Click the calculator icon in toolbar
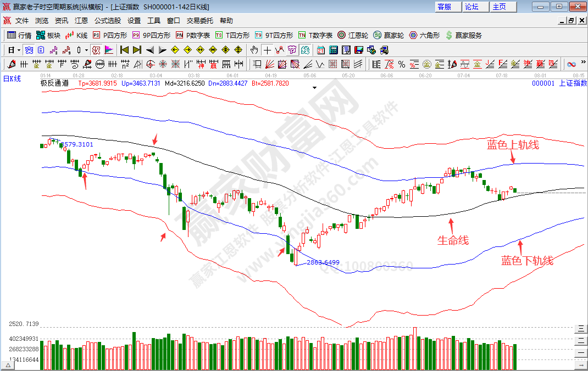This screenshot has width=588, height=371. tap(333, 50)
